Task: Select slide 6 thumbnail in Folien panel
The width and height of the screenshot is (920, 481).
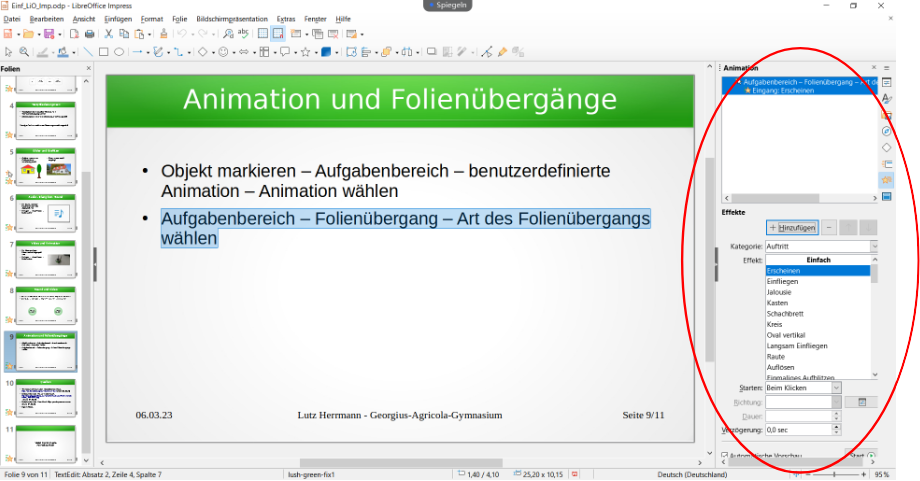Action: pos(46,212)
